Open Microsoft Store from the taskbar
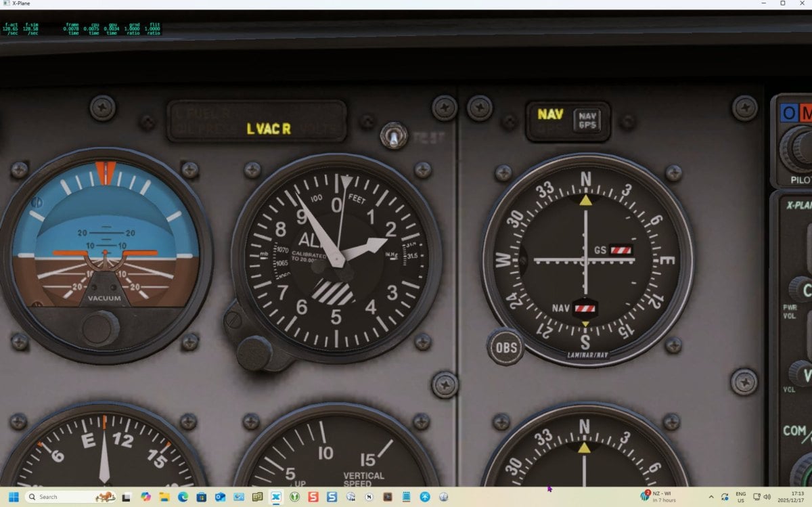The width and height of the screenshot is (812, 507). [201, 497]
